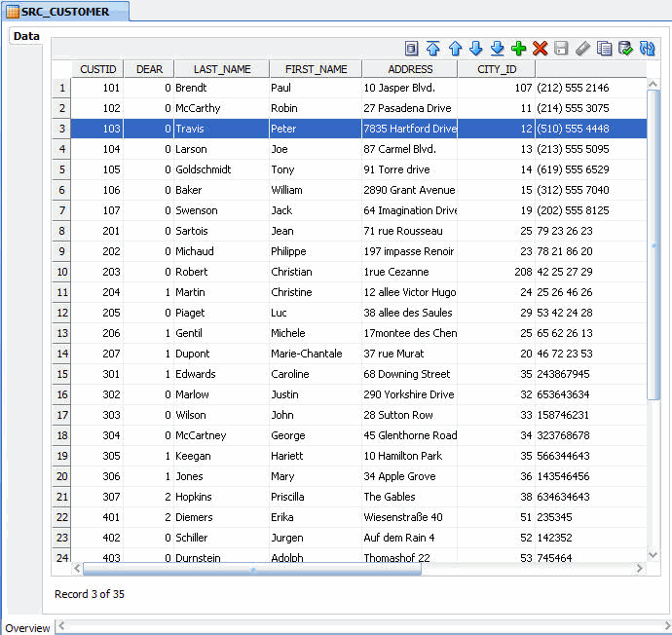672x635 pixels.
Task: Click the eraser cancel changes icon
Action: click(x=582, y=49)
